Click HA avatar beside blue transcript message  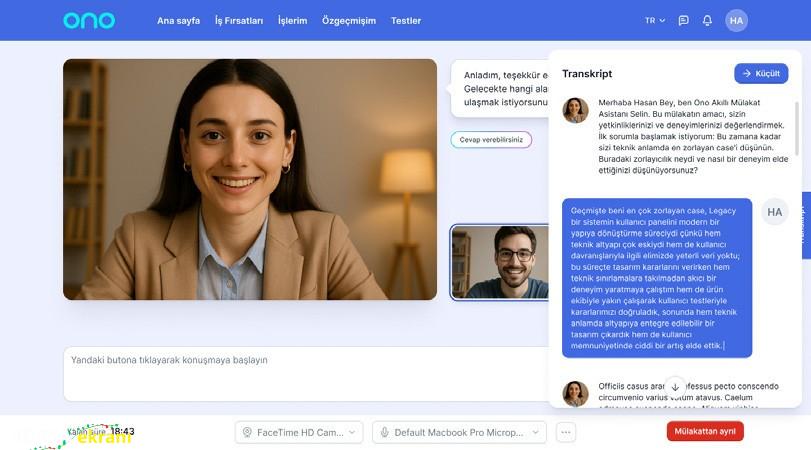774,212
